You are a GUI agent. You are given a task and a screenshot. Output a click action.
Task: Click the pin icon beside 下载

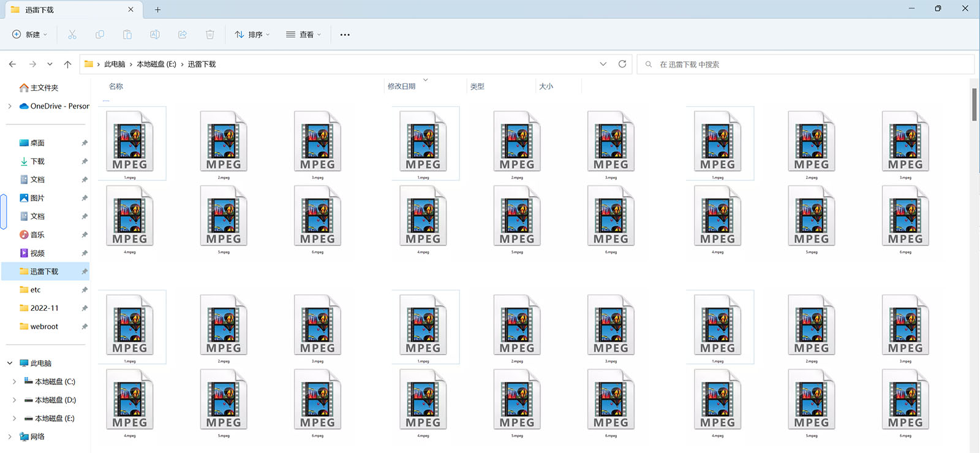85,161
